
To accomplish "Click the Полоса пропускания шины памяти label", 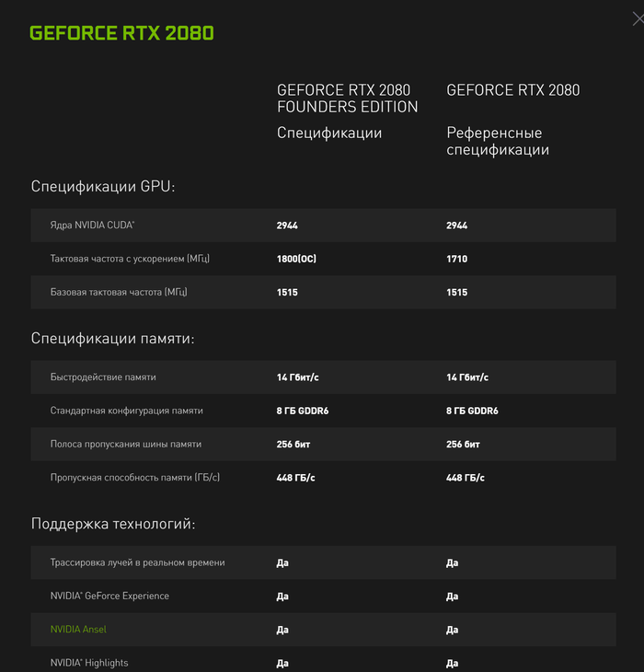I will (125, 444).
